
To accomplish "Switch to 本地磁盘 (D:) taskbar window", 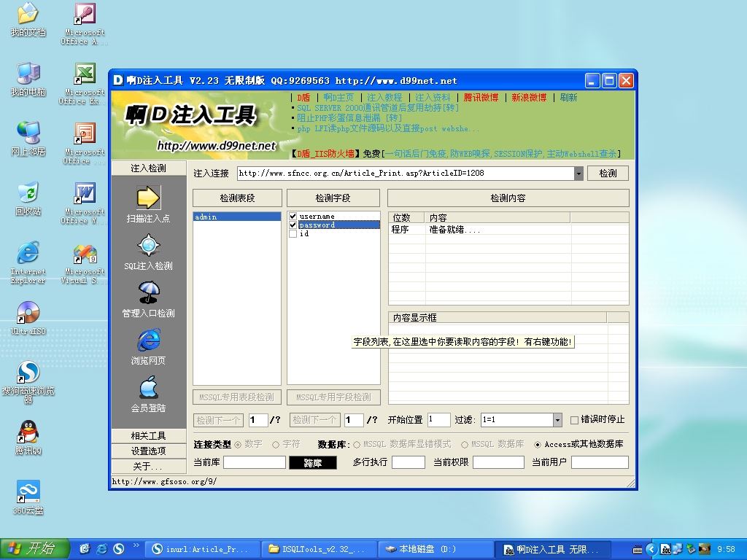I will 436,549.
